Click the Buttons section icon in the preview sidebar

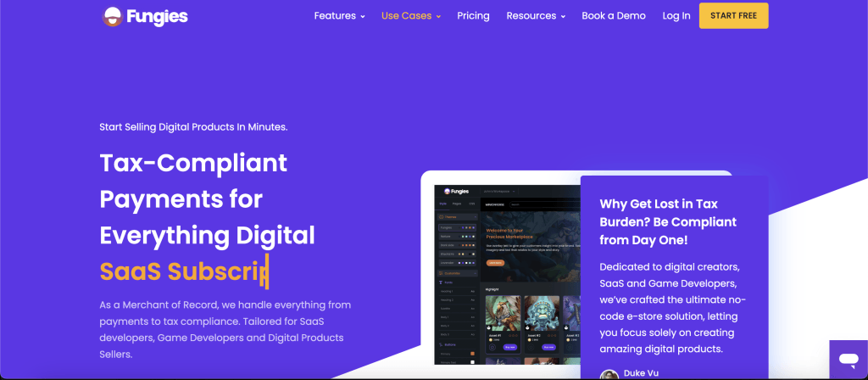(x=441, y=344)
